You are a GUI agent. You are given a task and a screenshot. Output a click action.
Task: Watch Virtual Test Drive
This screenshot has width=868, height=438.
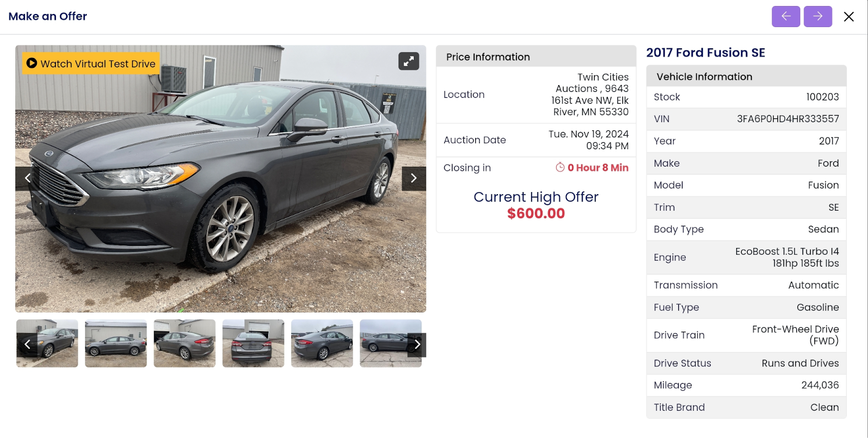(91, 64)
